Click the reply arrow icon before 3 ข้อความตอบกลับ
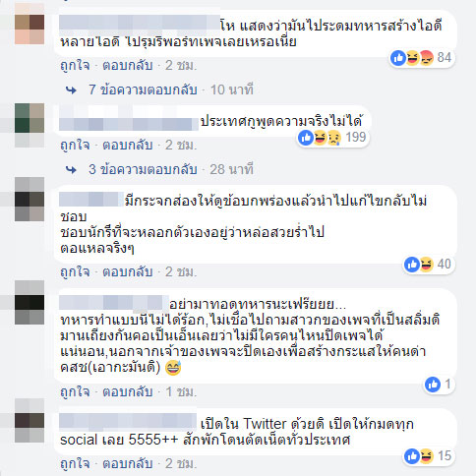Viewport: 476px width, 476px height. click(x=71, y=170)
